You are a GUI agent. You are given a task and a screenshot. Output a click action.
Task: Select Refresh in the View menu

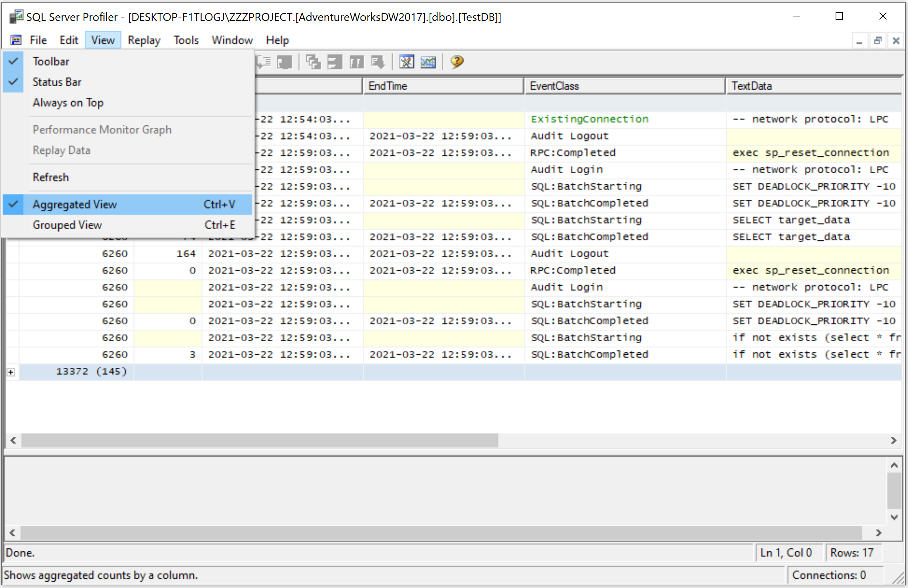(51, 177)
